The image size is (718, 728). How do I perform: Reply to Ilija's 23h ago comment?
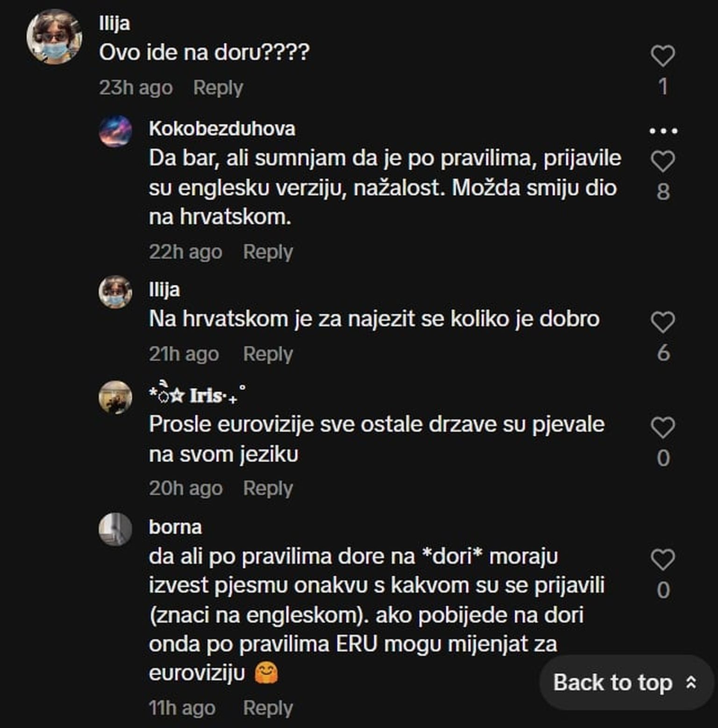tap(218, 87)
